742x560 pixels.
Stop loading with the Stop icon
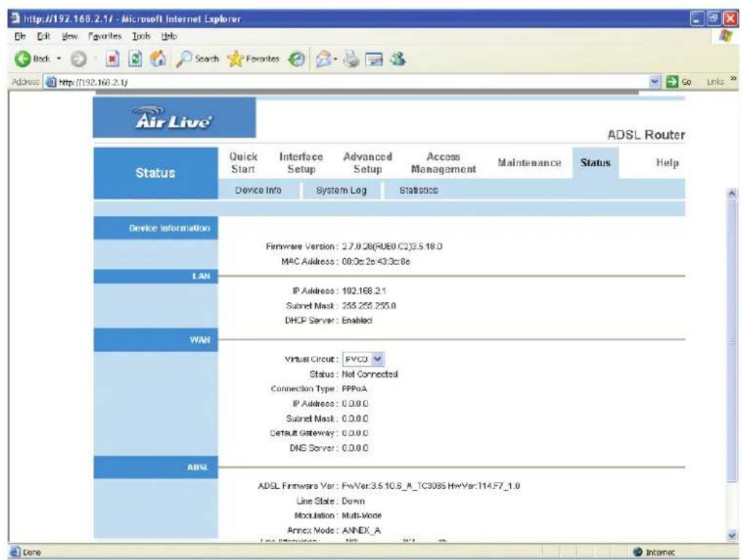point(112,59)
